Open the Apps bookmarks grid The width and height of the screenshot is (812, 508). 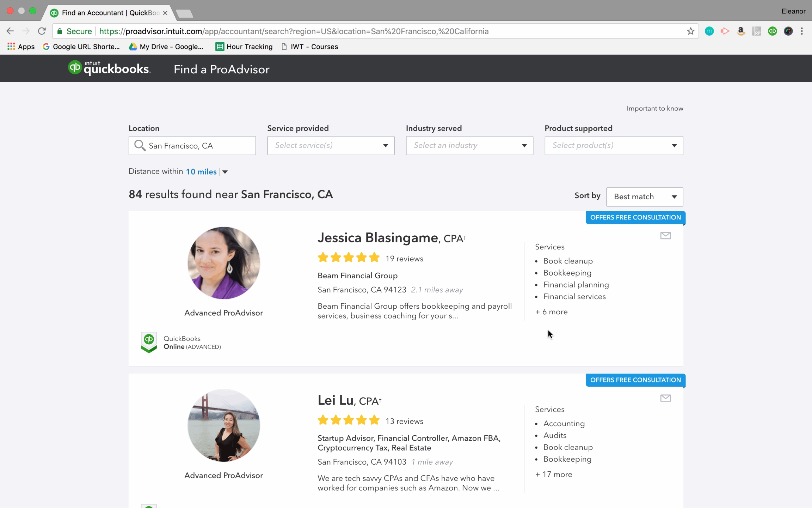pos(21,47)
